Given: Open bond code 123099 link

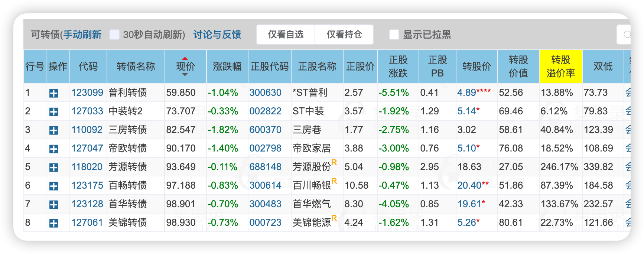Looking at the screenshot, I should [87, 92].
